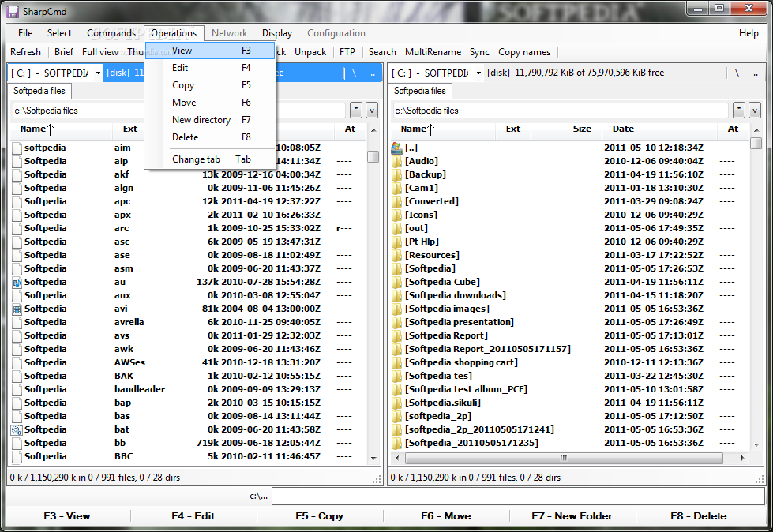Switch to Full view mode
The height and width of the screenshot is (532, 773).
click(x=100, y=52)
